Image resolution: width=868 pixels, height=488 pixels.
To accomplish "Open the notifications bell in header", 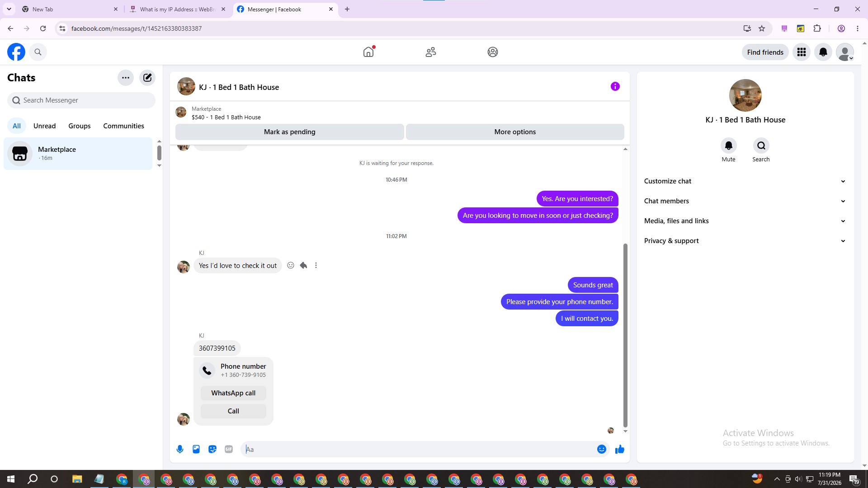I will click(x=823, y=52).
